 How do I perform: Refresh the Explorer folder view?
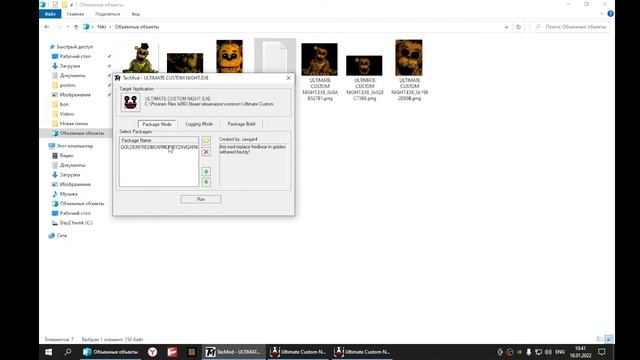point(518,27)
